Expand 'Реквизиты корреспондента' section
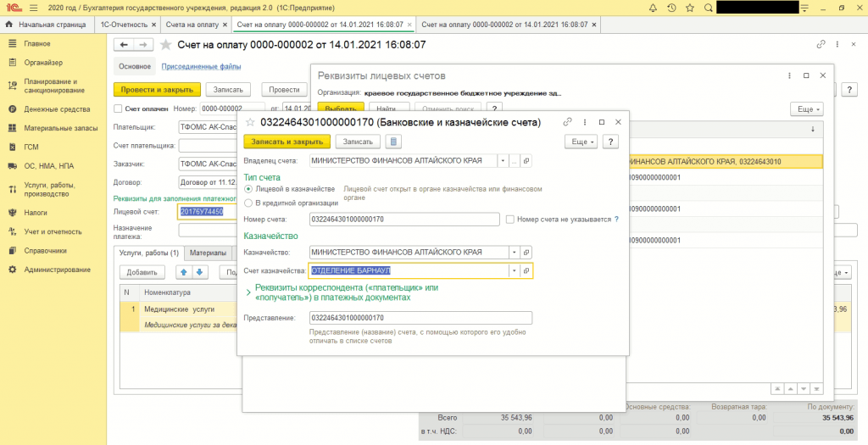This screenshot has height=445, width=868. pos(248,292)
